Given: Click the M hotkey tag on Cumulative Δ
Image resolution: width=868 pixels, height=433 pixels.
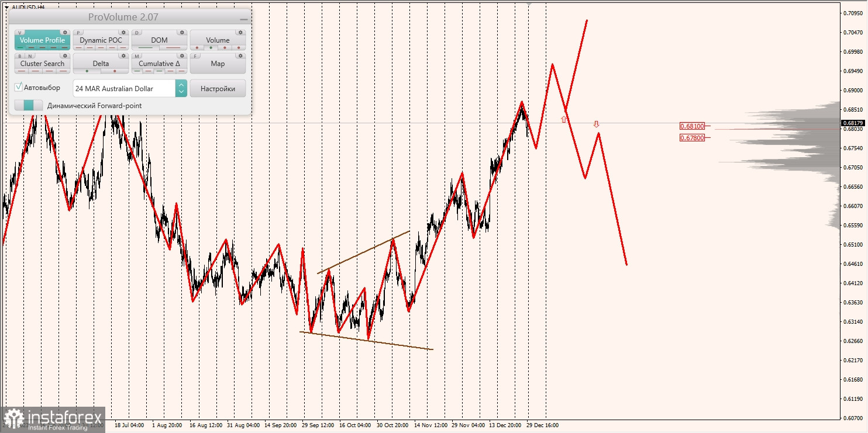Looking at the screenshot, I should pos(137,56).
